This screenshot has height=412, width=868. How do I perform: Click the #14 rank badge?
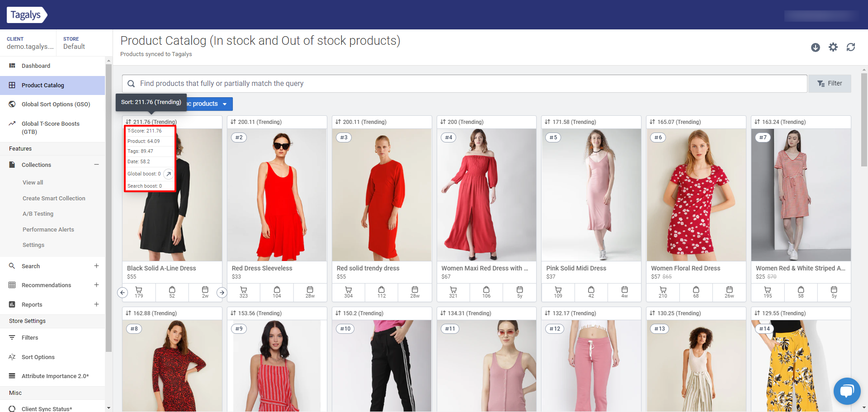click(764, 329)
